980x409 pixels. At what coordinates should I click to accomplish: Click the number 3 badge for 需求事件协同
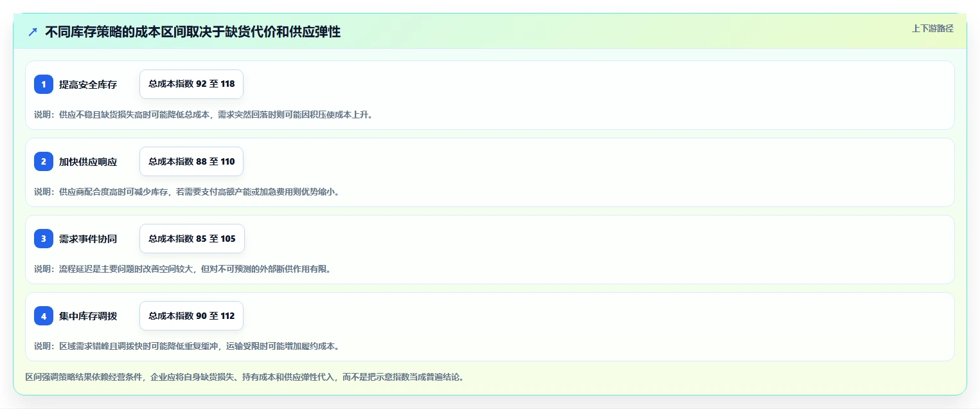click(44, 239)
